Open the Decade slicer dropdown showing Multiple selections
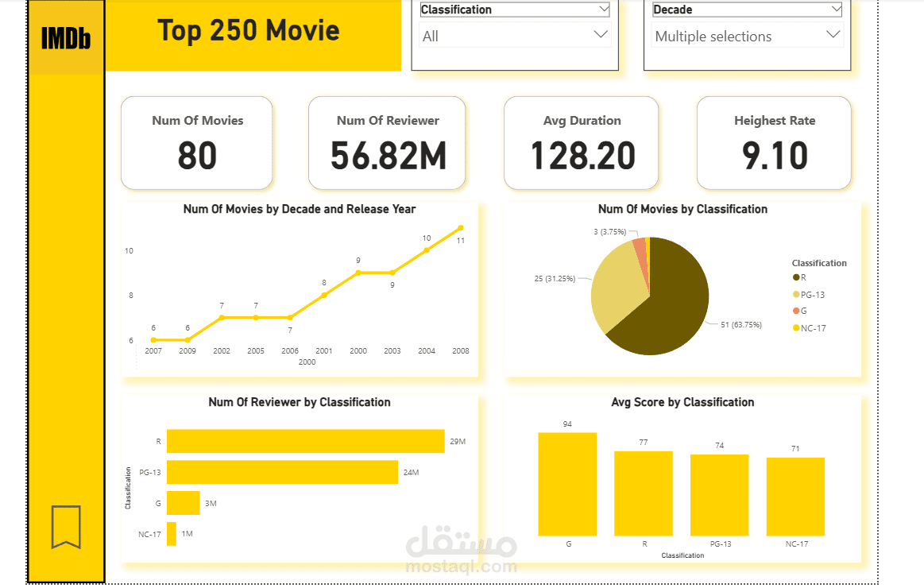Image resolution: width=924 pixels, height=588 pixels. 747,35
